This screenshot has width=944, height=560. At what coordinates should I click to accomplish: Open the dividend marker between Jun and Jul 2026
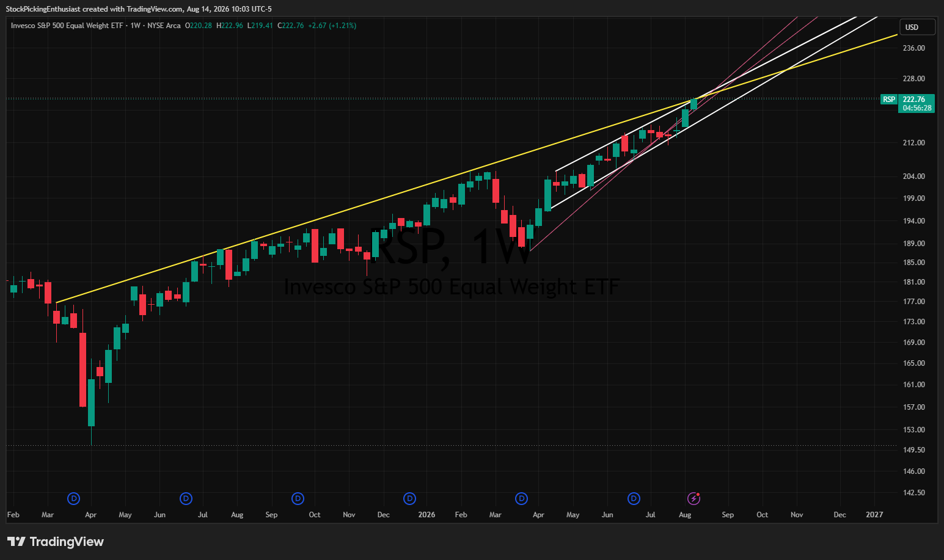[634, 499]
